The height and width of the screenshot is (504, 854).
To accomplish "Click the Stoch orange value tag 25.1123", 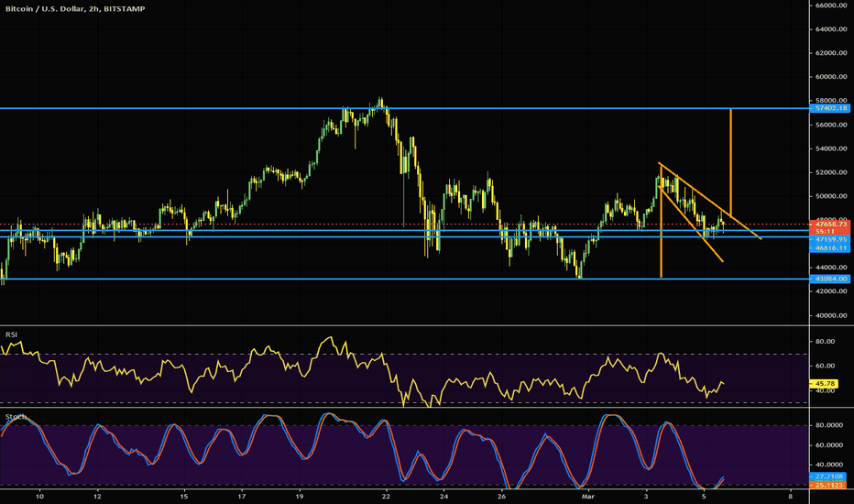I will tap(828, 485).
